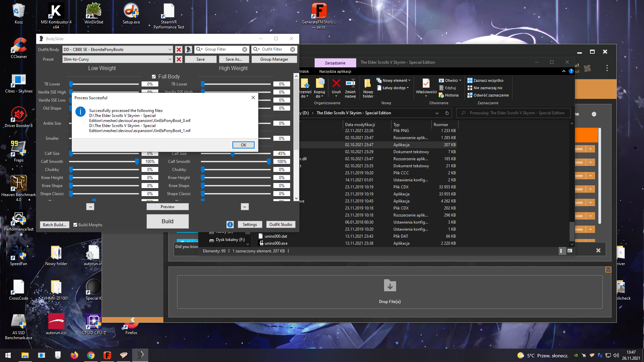Click the Save preset button
The image size is (644, 362).
click(x=201, y=59)
